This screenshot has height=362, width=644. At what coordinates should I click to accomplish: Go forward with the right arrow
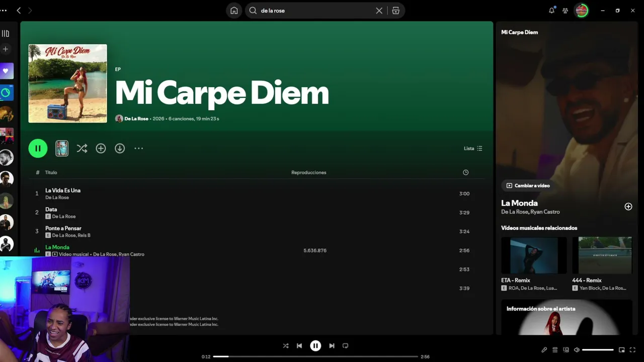[x=30, y=11]
